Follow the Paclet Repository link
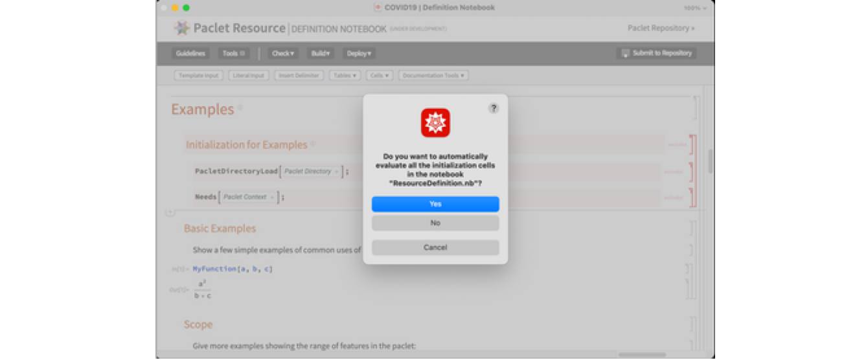 pyautogui.click(x=661, y=28)
